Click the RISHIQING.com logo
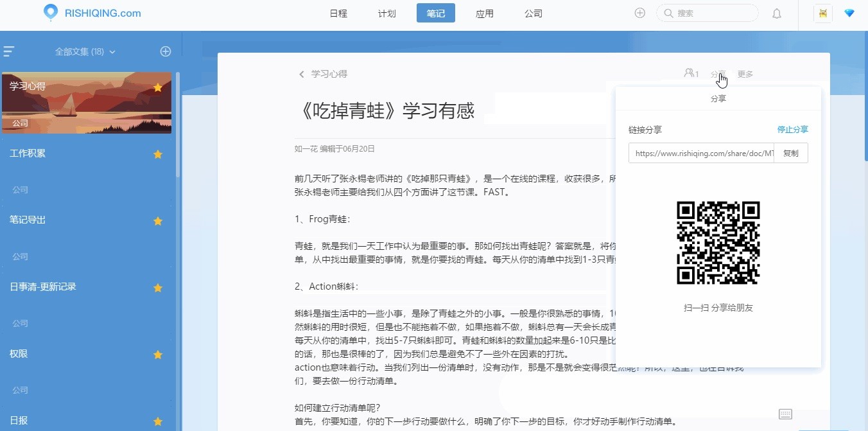Viewport: 868px width, 431px height. click(x=92, y=13)
